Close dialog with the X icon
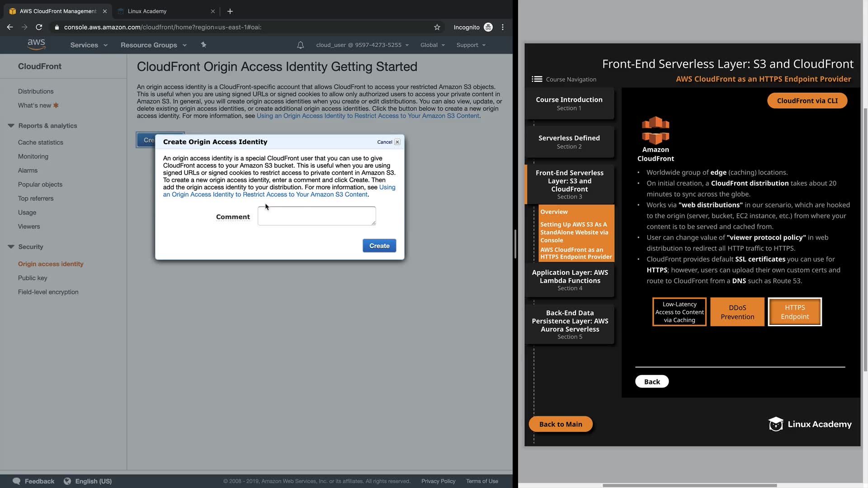Screen dimensions: 868x488 (397, 142)
